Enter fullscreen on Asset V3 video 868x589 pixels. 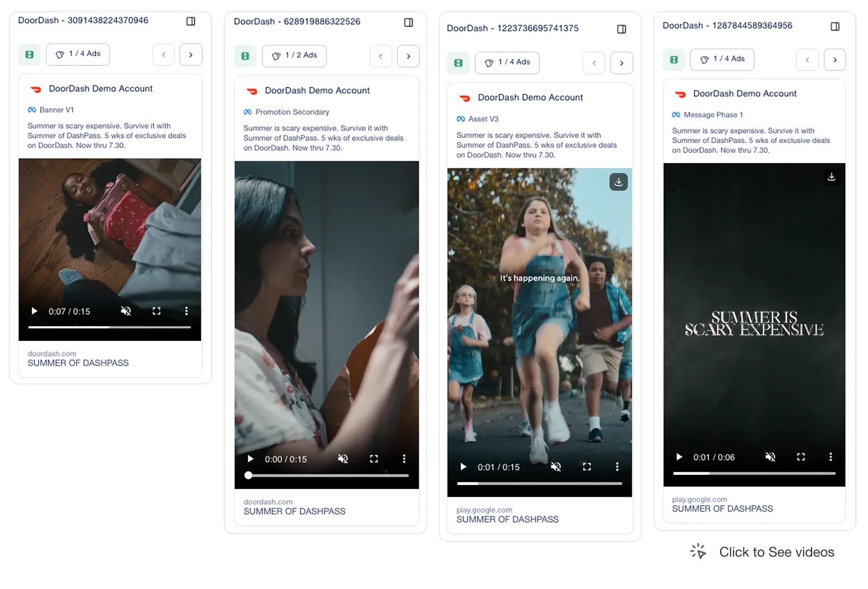click(586, 467)
